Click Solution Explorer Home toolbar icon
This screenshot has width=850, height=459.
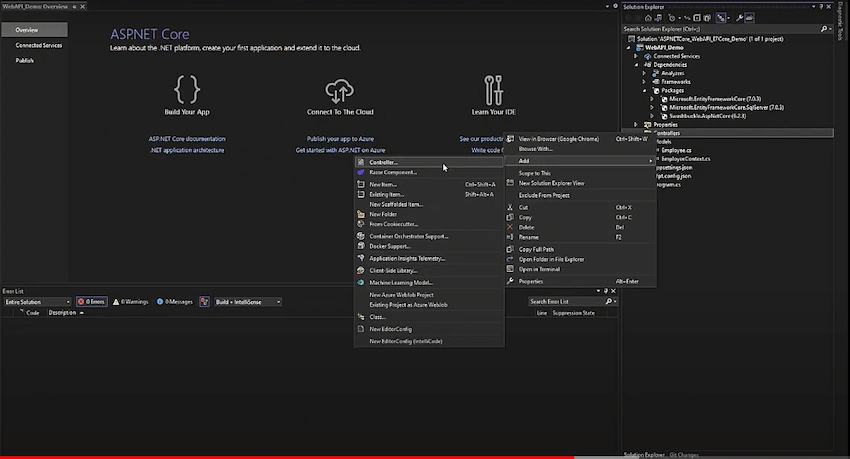[648, 18]
